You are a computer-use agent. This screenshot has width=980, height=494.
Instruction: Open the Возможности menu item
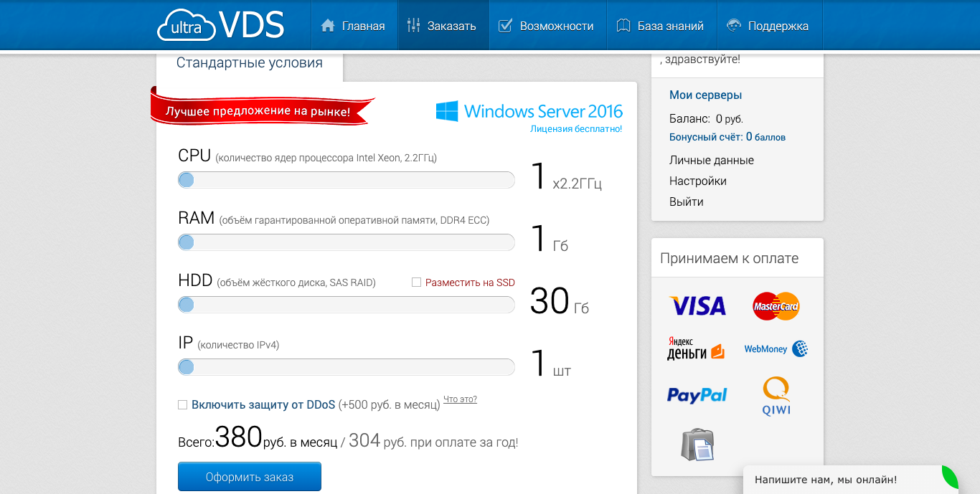point(548,26)
